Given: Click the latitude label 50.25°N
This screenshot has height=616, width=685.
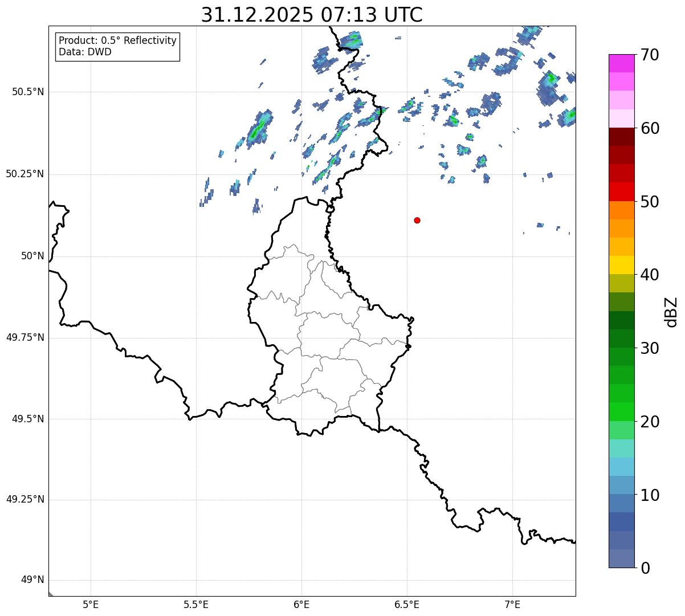Looking at the screenshot, I should (x=25, y=174).
